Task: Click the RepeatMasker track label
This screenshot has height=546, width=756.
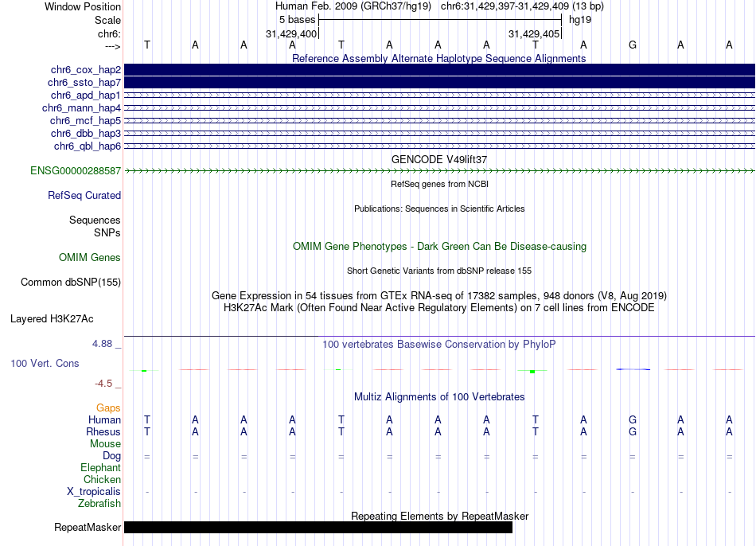Action: tap(88, 528)
